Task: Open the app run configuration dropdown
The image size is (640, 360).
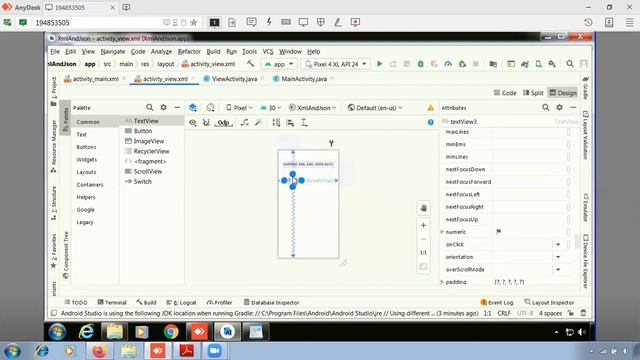Action: point(279,64)
